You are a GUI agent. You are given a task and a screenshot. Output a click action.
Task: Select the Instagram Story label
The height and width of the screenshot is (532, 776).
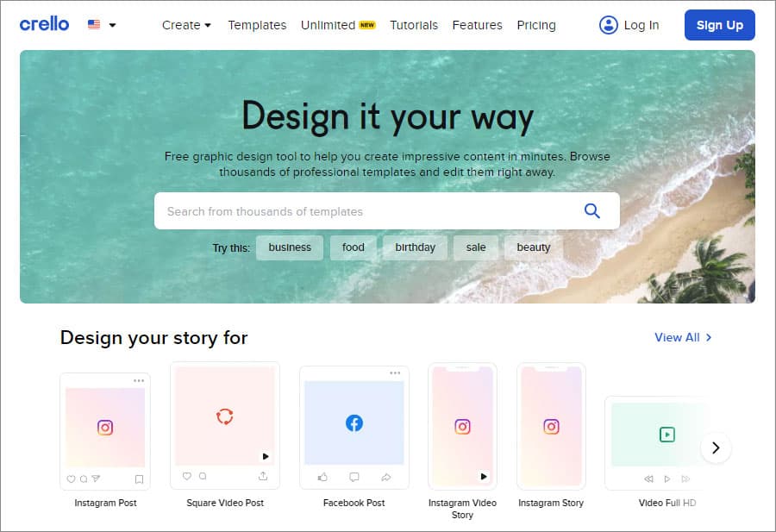pyautogui.click(x=551, y=503)
